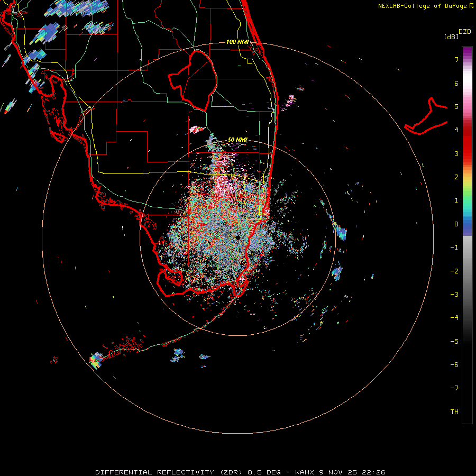Click the 22:26 timestamp in footer
The width and height of the screenshot is (476, 476).
(x=373, y=472)
